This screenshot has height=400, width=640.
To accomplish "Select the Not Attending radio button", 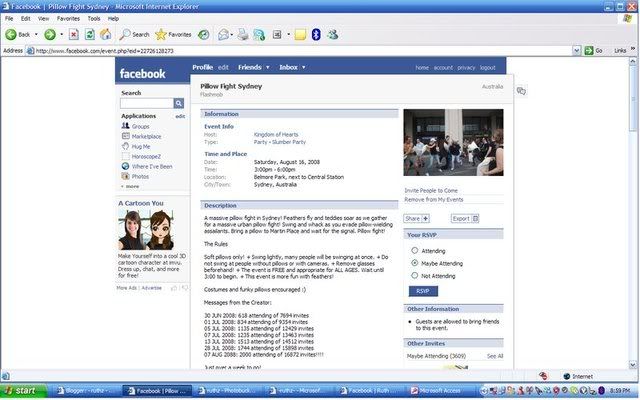I will pos(415,276).
